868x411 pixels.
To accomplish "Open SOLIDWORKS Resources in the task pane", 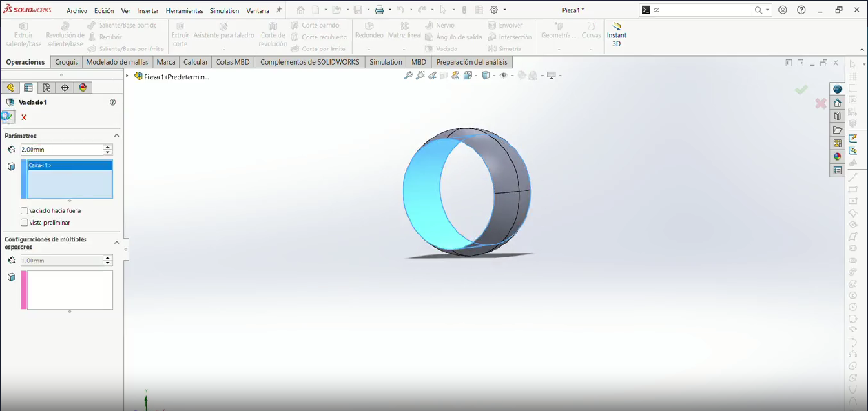I will (x=837, y=103).
